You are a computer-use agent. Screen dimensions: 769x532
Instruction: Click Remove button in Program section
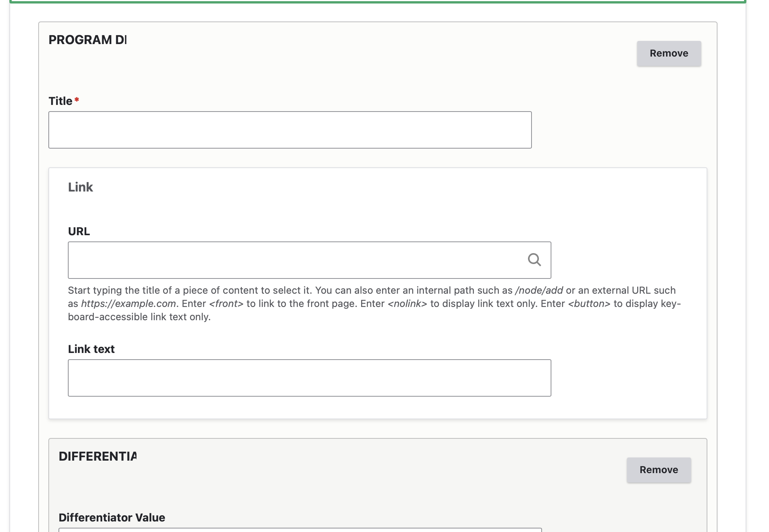(x=669, y=53)
